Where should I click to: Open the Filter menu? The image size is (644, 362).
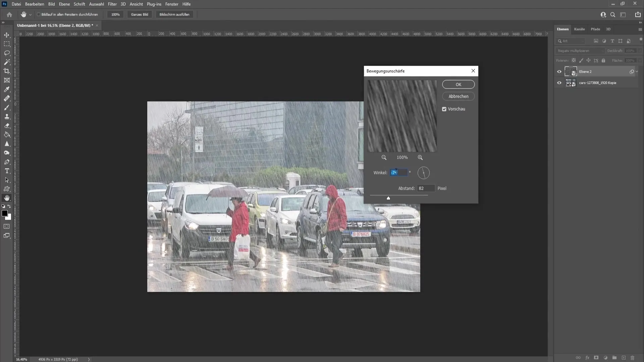pos(112,4)
